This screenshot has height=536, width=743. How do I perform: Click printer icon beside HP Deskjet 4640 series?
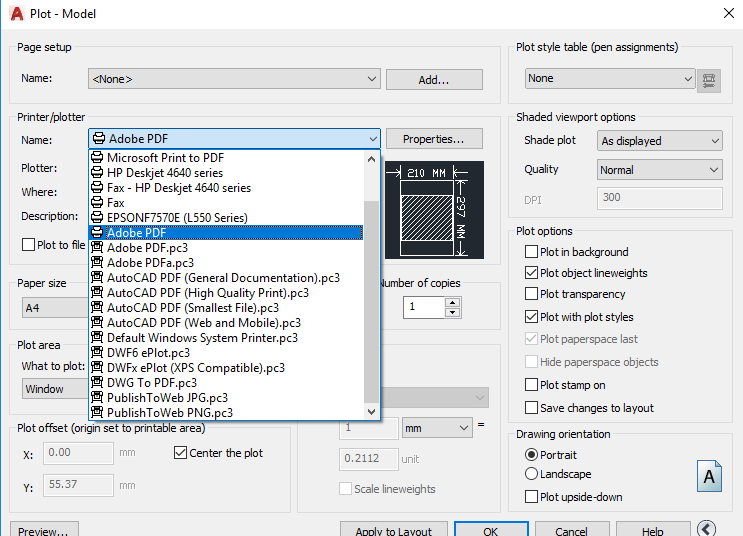pos(97,173)
